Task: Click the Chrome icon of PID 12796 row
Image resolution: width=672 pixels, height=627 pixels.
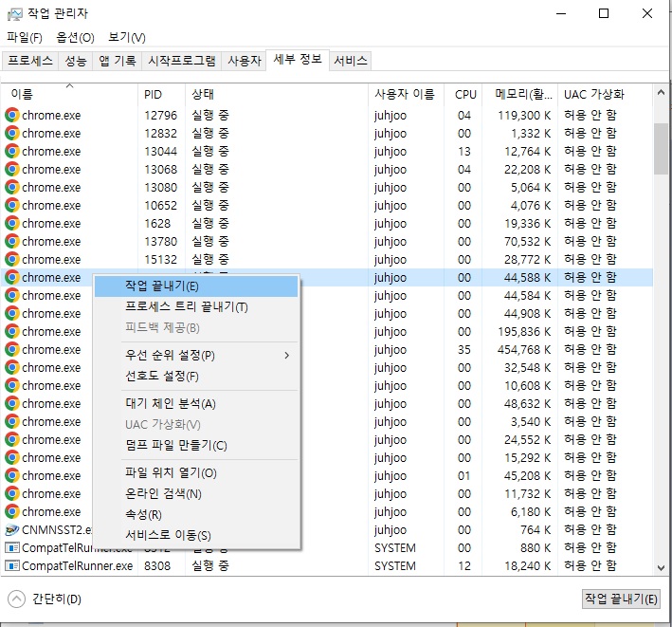Action: click(x=12, y=115)
